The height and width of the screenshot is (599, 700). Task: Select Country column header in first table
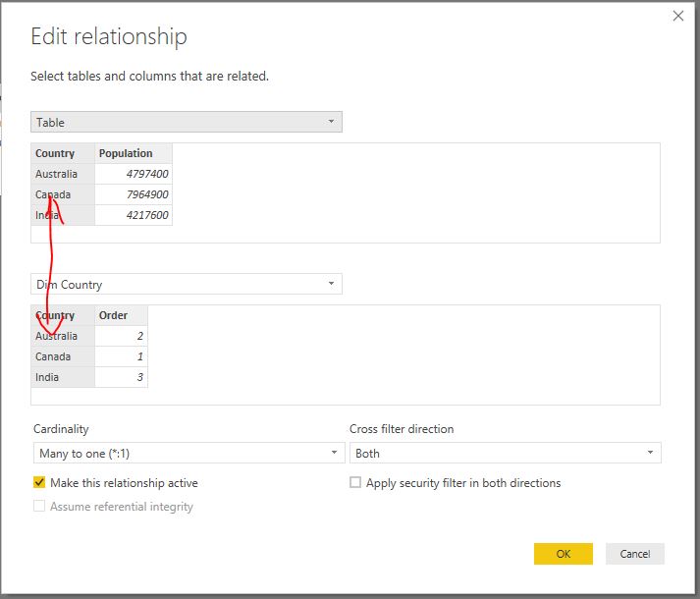click(x=63, y=153)
